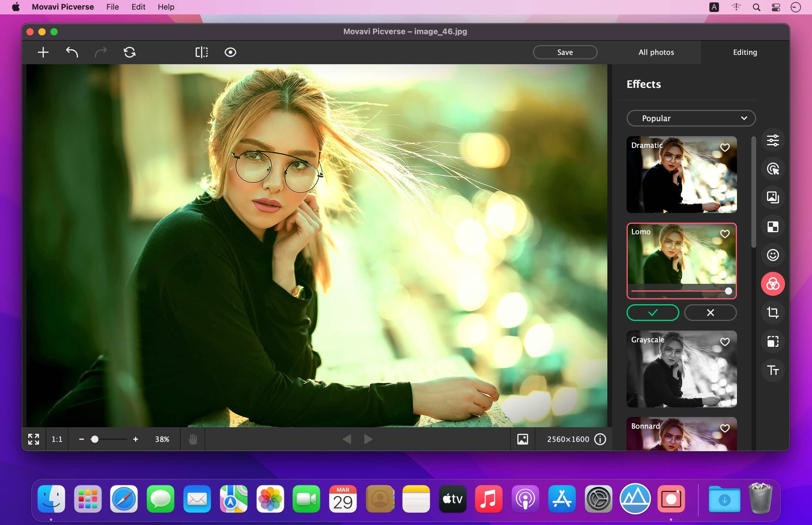Favorite the Dramatic effect
This screenshot has width=812, height=525.
pos(725,148)
